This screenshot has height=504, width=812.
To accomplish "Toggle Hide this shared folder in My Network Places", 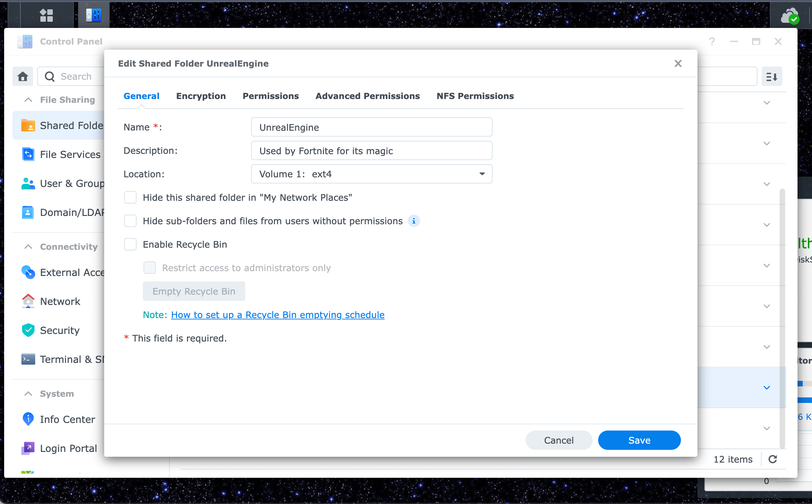I will point(130,197).
